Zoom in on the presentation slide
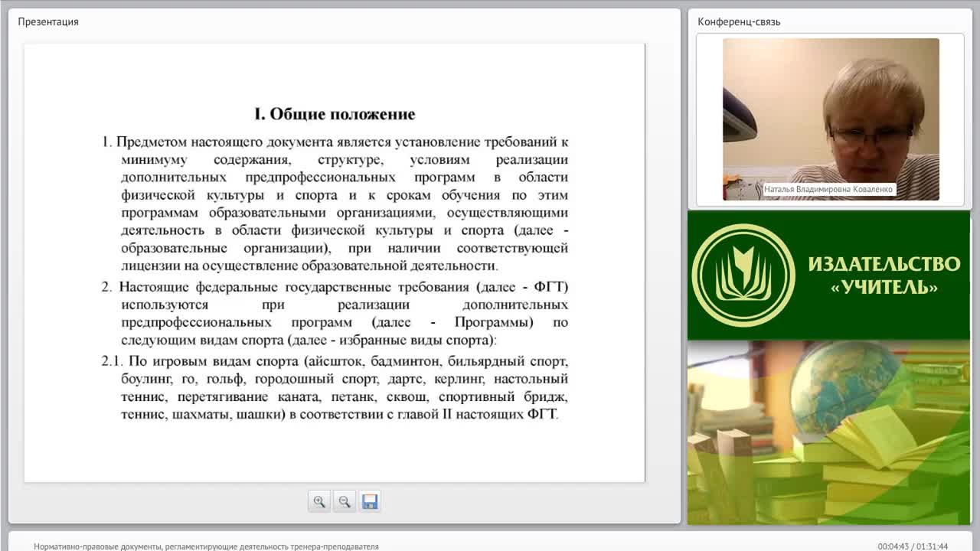980x551 pixels. click(x=319, y=501)
